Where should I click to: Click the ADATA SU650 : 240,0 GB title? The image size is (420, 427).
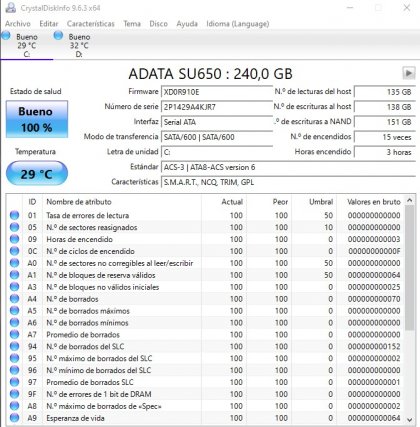210,74
